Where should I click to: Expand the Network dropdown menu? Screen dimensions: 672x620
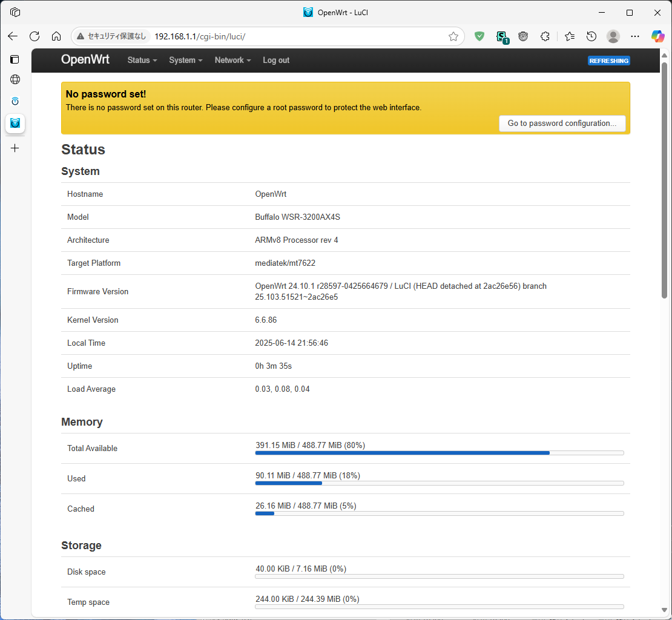point(232,61)
